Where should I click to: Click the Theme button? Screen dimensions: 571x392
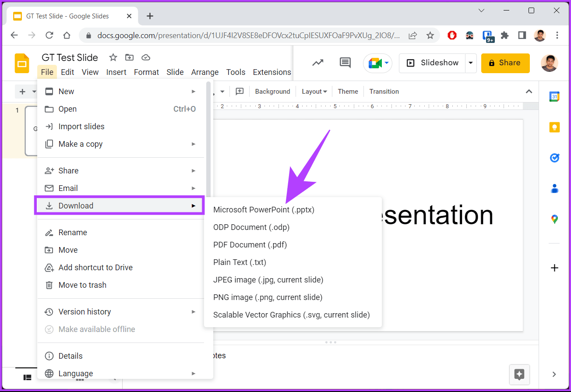(348, 91)
